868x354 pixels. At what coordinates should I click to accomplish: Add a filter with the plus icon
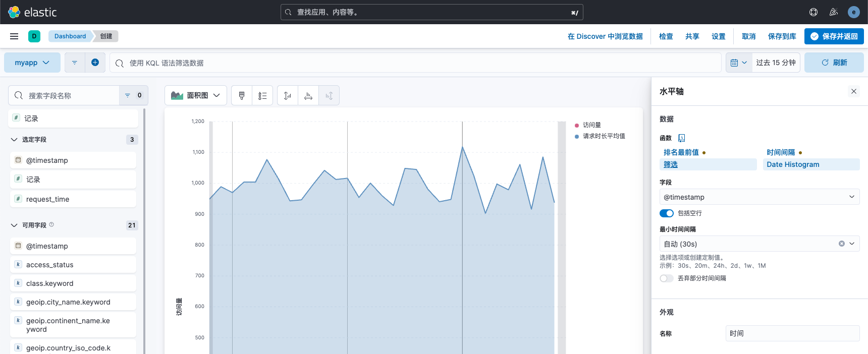point(95,63)
